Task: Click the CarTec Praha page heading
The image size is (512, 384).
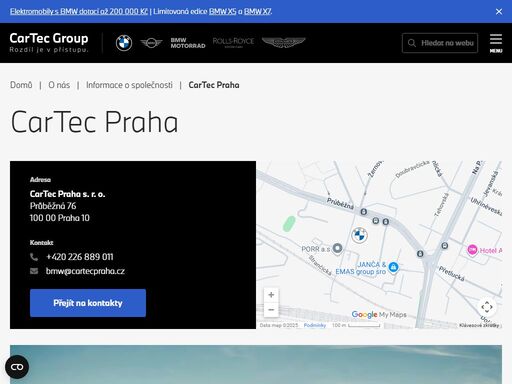Action: 94,122
